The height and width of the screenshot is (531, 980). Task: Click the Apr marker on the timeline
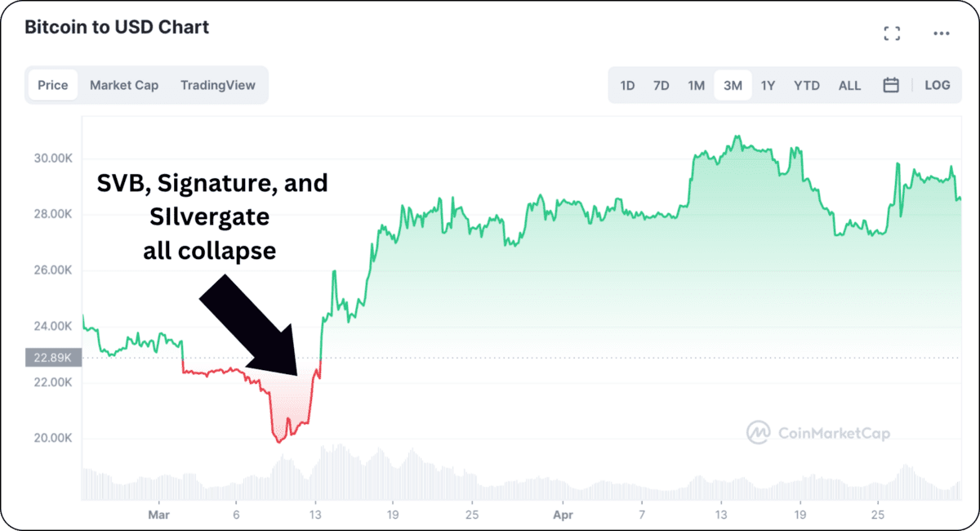pyautogui.click(x=562, y=515)
